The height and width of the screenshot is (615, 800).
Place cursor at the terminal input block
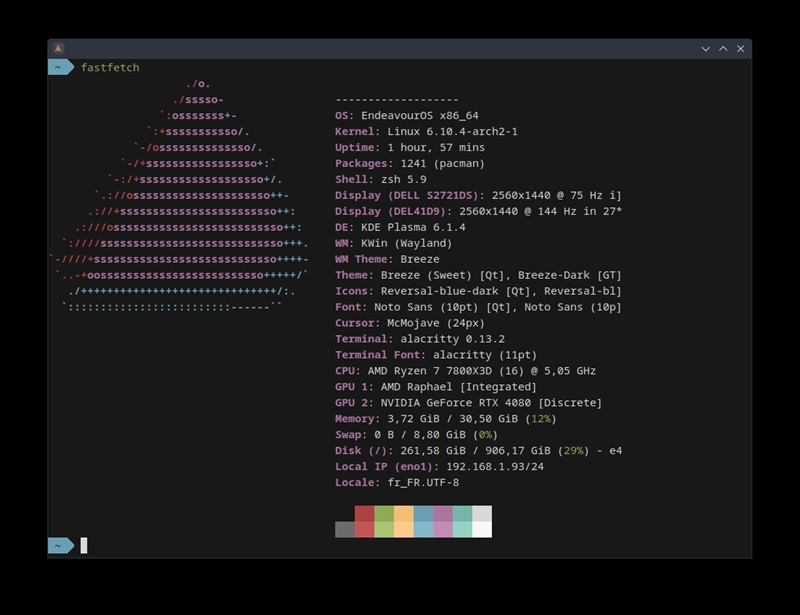click(84, 546)
